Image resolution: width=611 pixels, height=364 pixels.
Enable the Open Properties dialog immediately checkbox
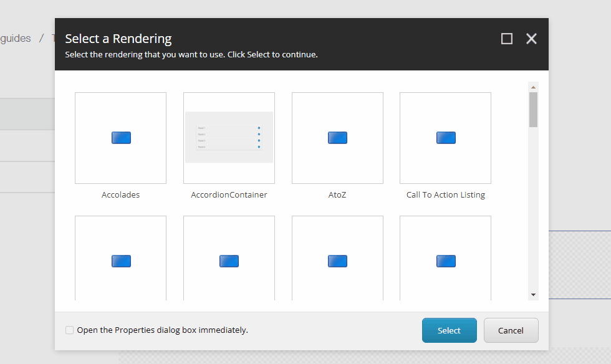click(x=69, y=330)
